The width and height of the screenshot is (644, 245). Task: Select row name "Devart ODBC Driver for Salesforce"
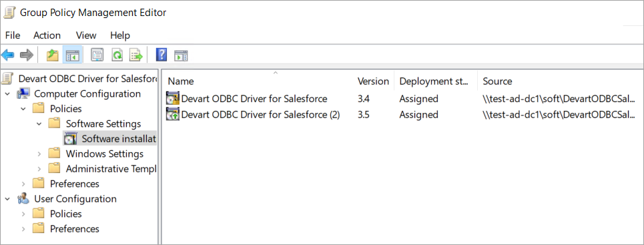[254, 99]
